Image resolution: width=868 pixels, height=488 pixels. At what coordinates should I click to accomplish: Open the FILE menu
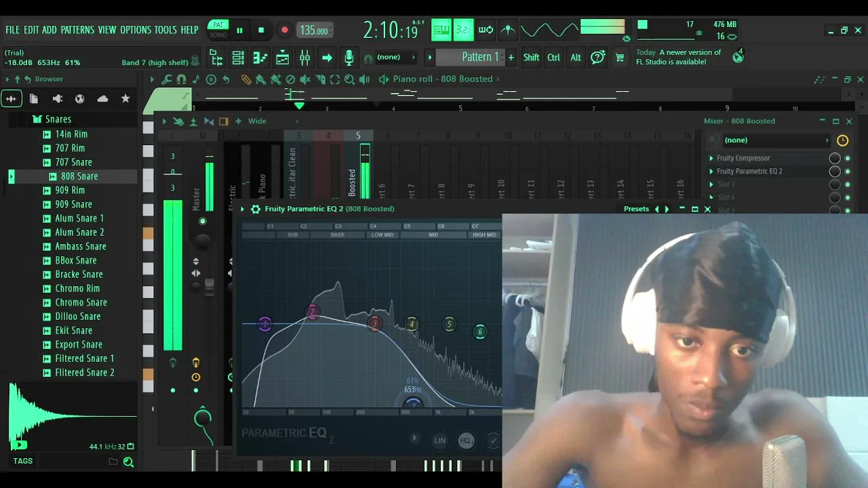(13, 30)
